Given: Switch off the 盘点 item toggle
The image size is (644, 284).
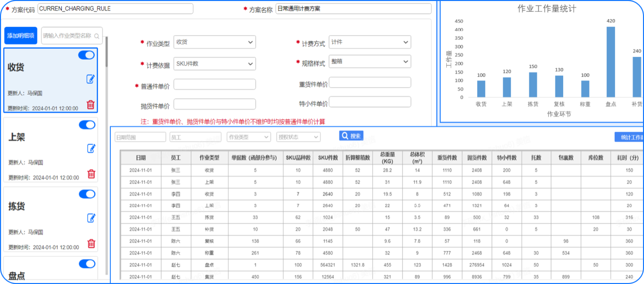Looking at the screenshot, I should 87,264.
